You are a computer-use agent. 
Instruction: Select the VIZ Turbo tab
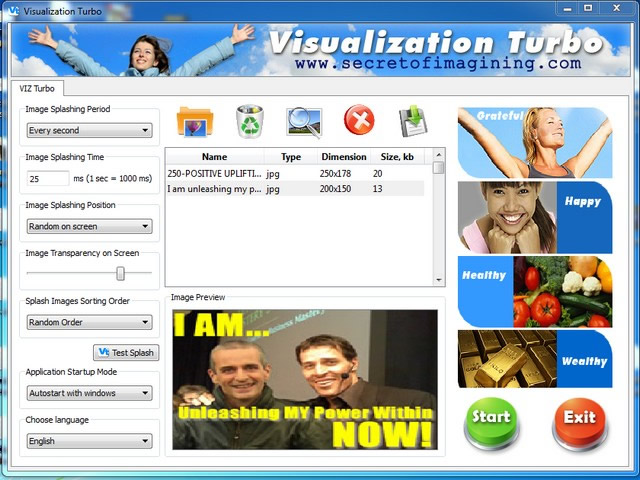tap(37, 89)
